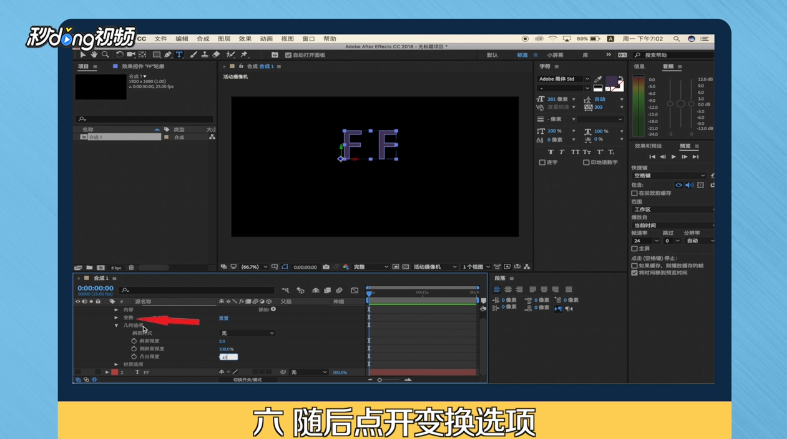Viewport: 787px width, 439px height.
Task: Click the Faux Bold text style icon
Action: [x=551, y=152]
